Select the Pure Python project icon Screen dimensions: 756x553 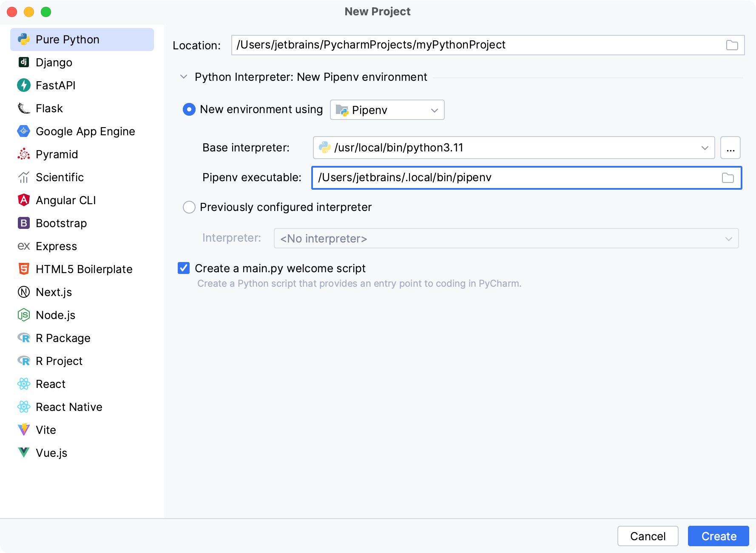tap(24, 39)
